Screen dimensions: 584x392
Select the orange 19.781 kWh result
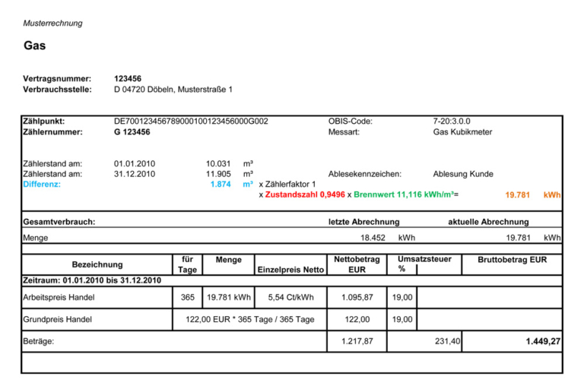[x=532, y=195]
